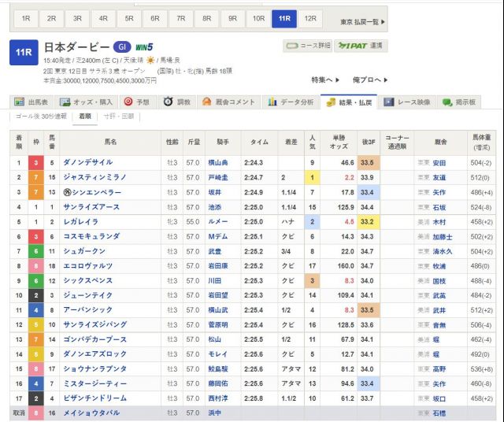Open jockey 戸崎圭 profile link
The height and width of the screenshot is (422, 504).
click(x=218, y=177)
